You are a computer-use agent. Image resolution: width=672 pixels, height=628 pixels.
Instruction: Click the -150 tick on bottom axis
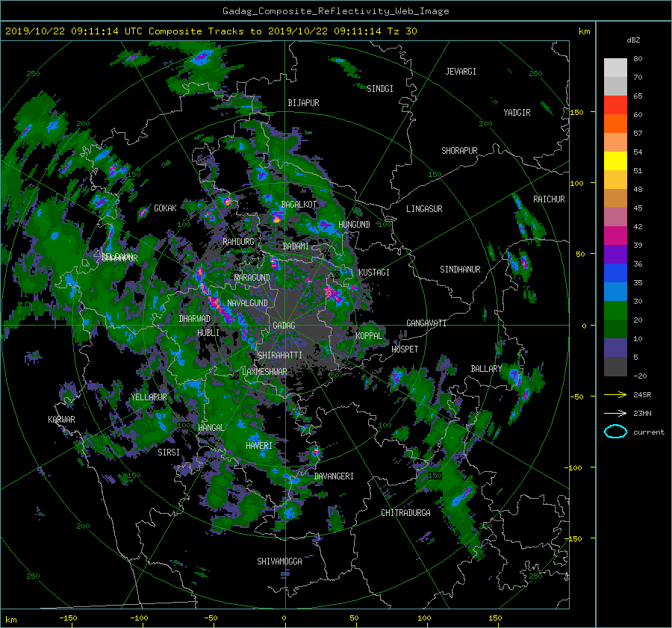click(x=68, y=618)
